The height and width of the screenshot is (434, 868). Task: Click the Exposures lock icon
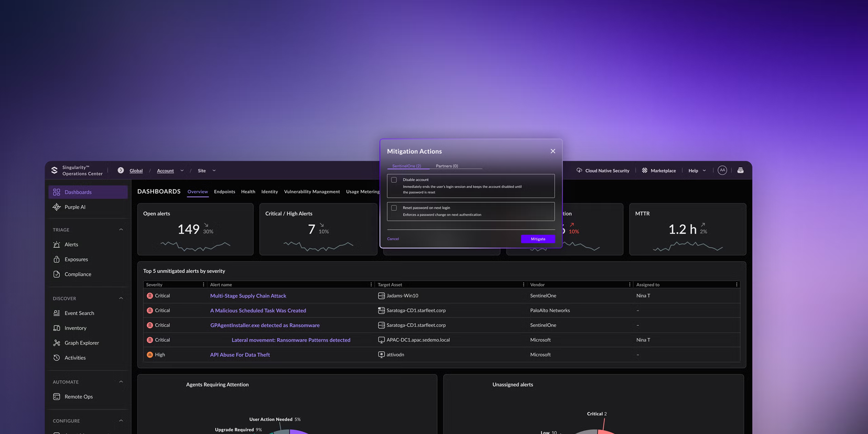click(57, 259)
